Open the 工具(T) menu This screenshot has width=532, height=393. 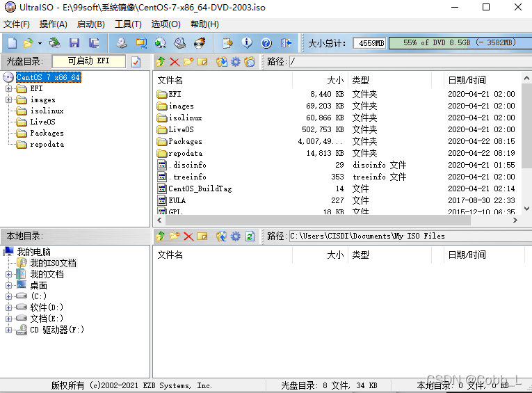[128, 24]
